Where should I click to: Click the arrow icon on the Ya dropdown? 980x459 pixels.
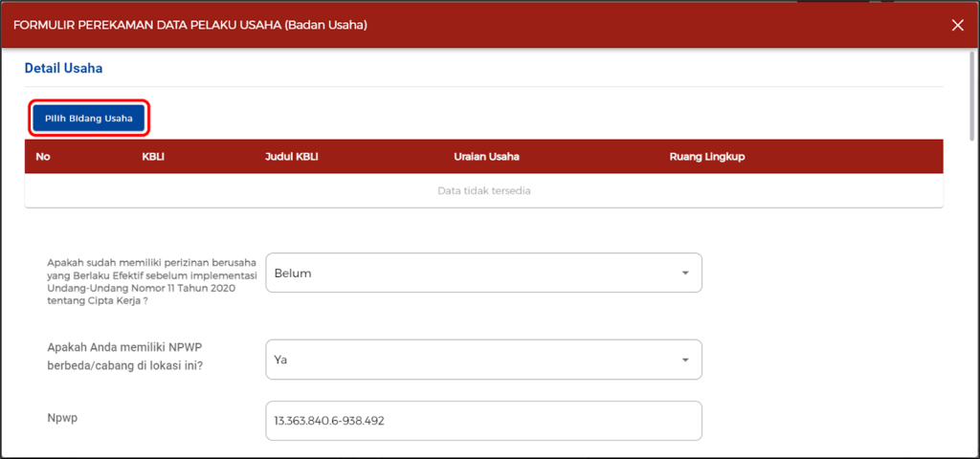tap(684, 361)
